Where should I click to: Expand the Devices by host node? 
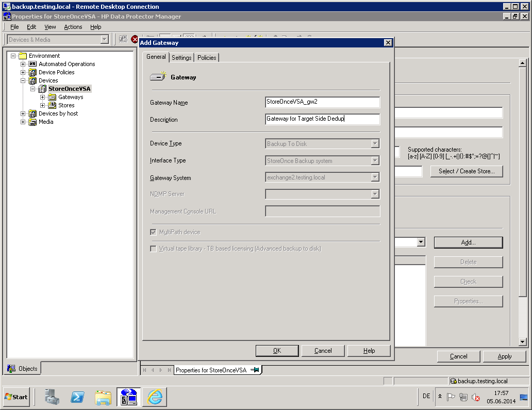(x=23, y=113)
